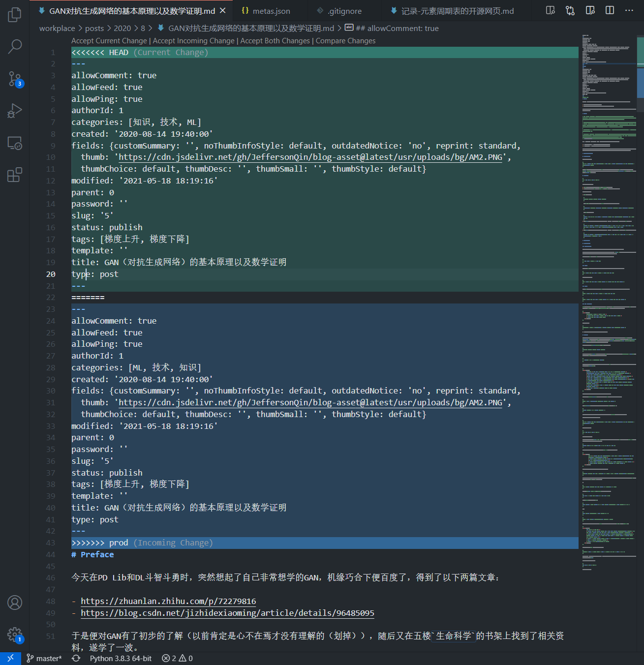Click the sync changes icon in status bar
The image size is (644, 665).
tap(76, 658)
